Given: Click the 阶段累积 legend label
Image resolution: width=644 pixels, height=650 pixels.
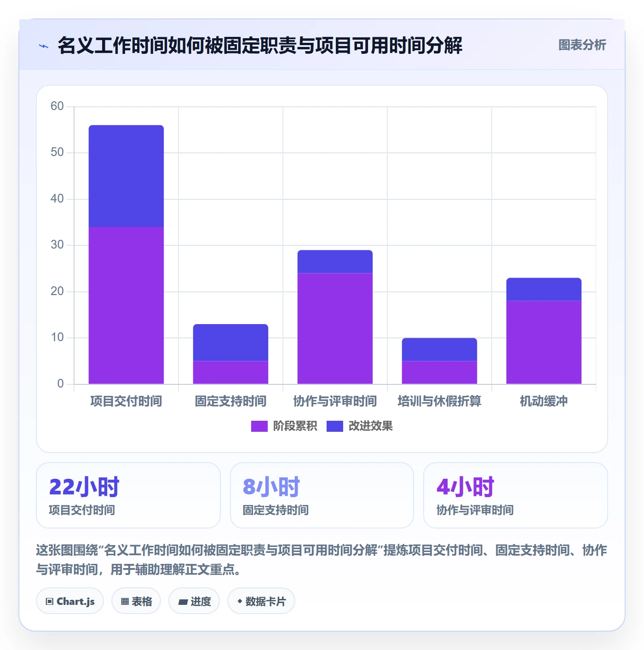Looking at the screenshot, I should [x=295, y=426].
